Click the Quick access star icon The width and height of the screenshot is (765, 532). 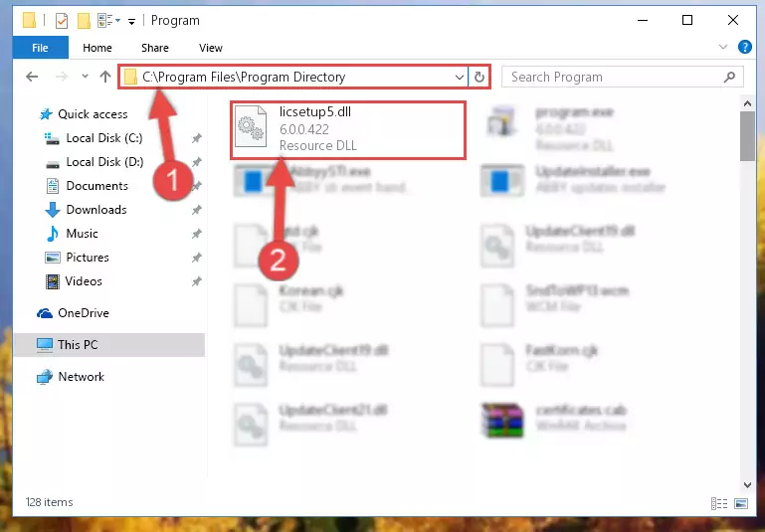(x=46, y=114)
